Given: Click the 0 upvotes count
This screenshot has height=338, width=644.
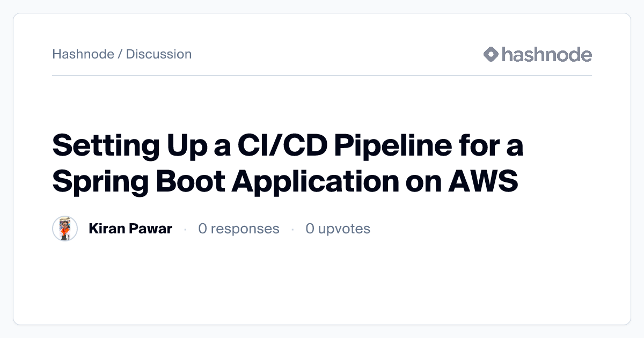Looking at the screenshot, I should 338,229.
